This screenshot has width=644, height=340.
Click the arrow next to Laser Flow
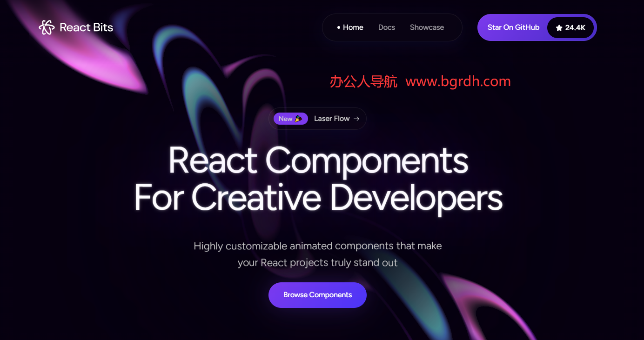(356, 119)
